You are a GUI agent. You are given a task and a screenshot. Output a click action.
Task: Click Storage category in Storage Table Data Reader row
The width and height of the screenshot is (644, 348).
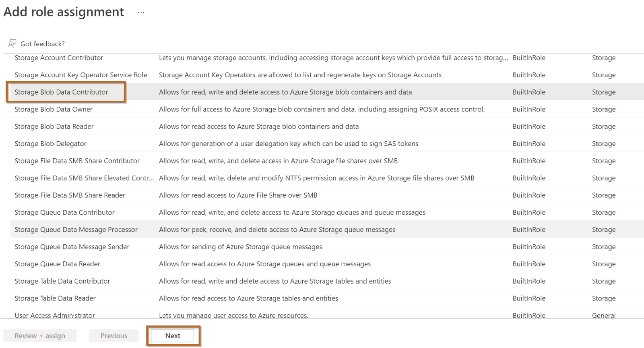(604, 298)
